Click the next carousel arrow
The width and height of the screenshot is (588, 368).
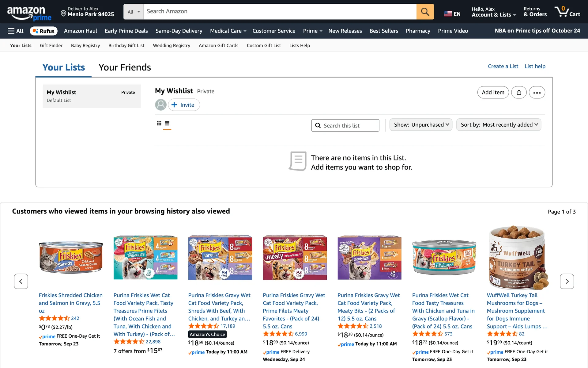tap(567, 281)
